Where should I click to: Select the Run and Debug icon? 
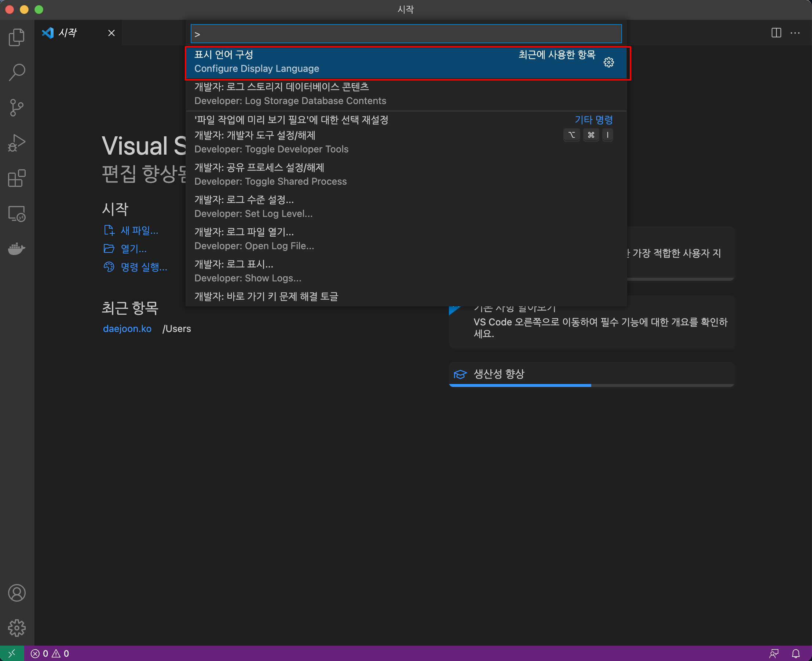tap(17, 143)
